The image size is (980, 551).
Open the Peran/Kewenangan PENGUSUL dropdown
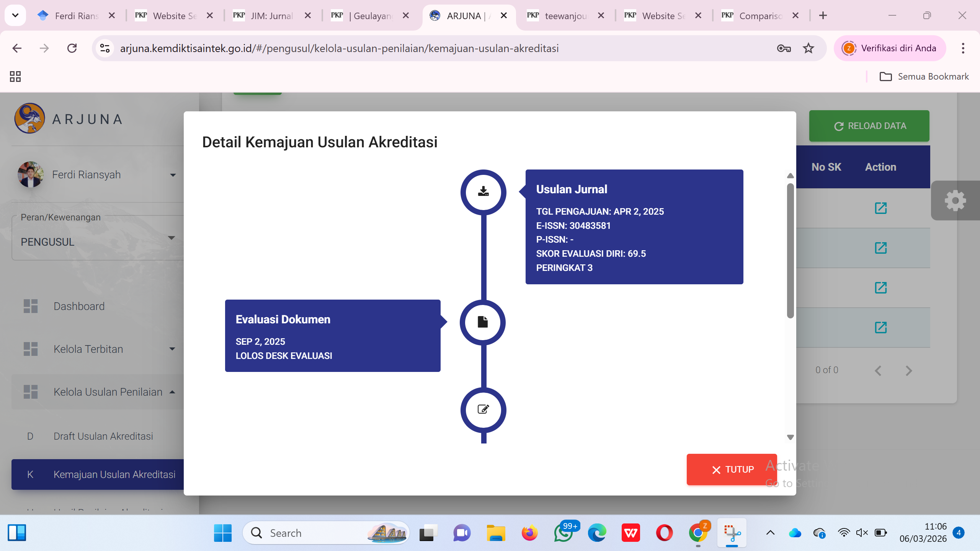pos(171,238)
